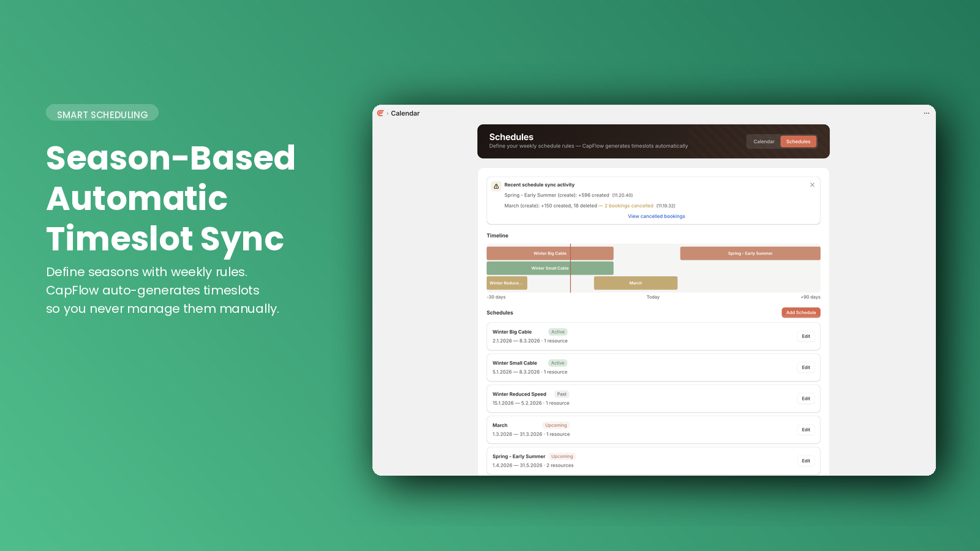Edit the March schedule
980x551 pixels.
click(805, 430)
